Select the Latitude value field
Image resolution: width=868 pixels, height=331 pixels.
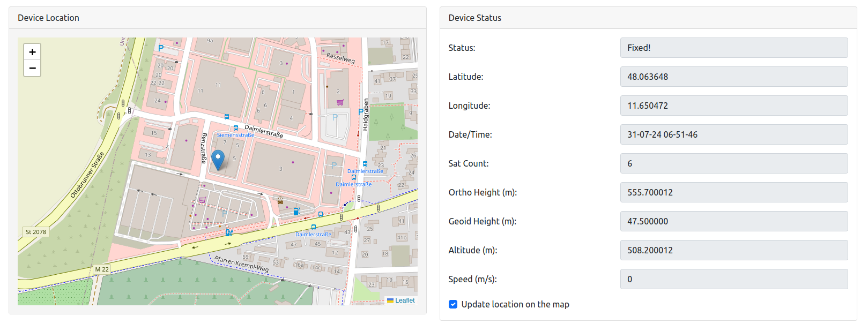point(733,77)
